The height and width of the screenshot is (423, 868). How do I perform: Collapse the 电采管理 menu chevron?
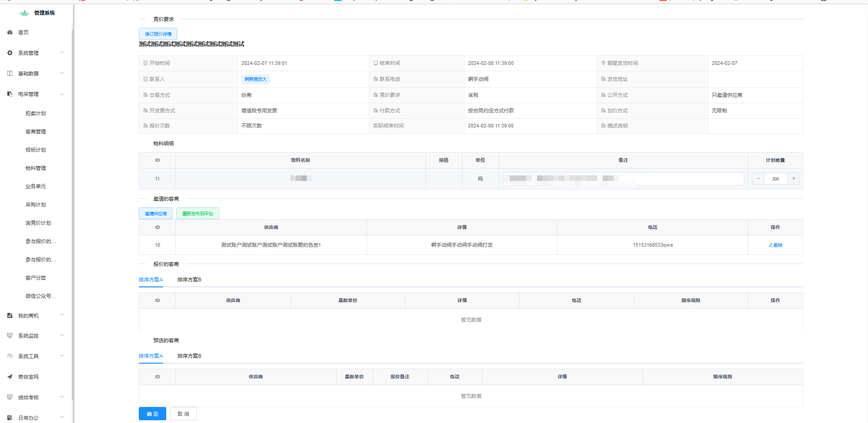62,94
